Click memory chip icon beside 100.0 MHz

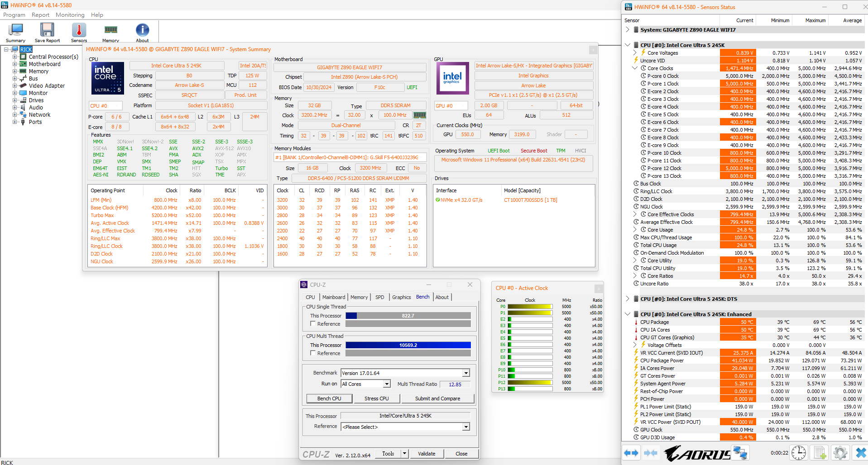(x=420, y=115)
